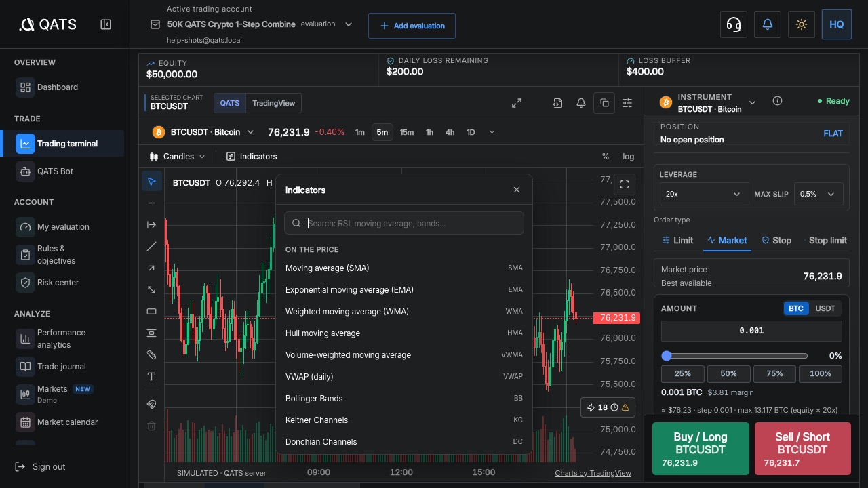Select the ruler measure tool
868x488 pixels.
pos(151,354)
